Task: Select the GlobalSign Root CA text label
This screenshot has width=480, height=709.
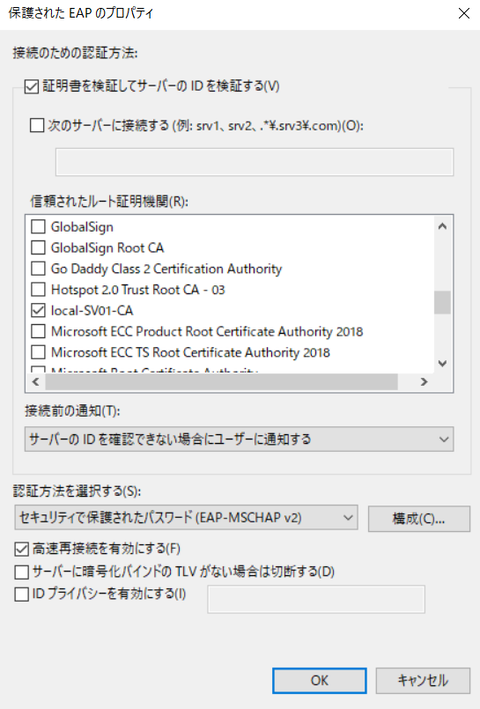Action: coord(107,248)
